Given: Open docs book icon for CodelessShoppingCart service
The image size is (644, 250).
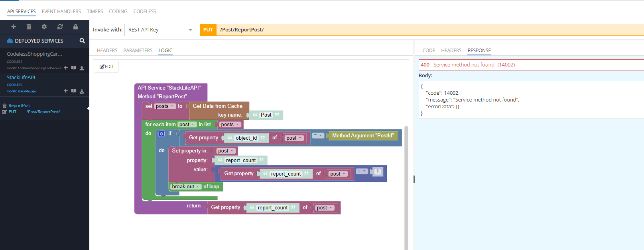Looking at the screenshot, I should coord(74,68).
